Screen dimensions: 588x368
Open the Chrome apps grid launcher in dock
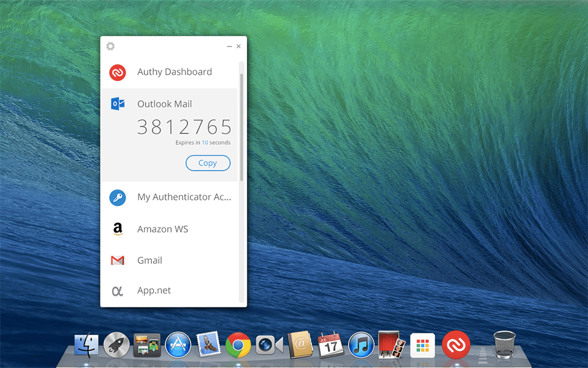(423, 345)
